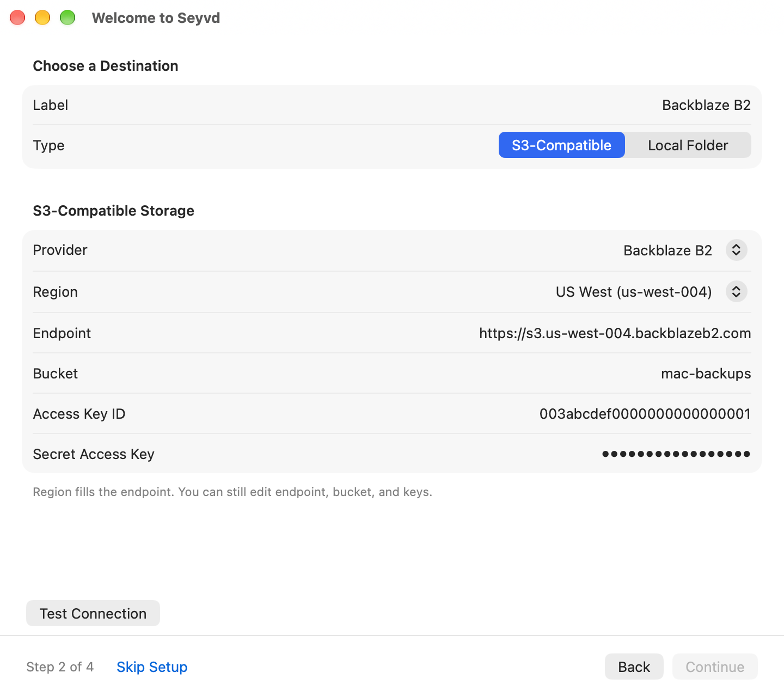Image resolution: width=784 pixels, height=697 pixels.
Task: Select the S3-Compatible type segment
Action: coord(561,145)
